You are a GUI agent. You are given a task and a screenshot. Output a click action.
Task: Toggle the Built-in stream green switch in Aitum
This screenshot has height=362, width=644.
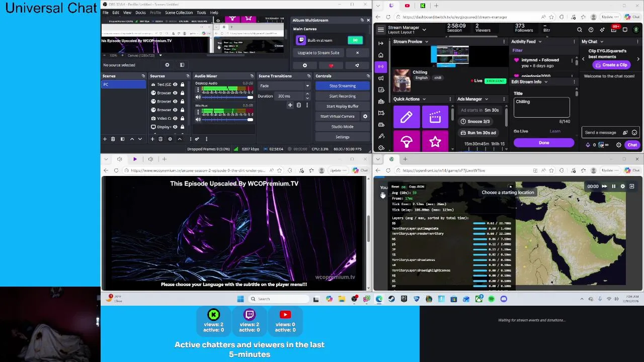pyautogui.click(x=355, y=40)
